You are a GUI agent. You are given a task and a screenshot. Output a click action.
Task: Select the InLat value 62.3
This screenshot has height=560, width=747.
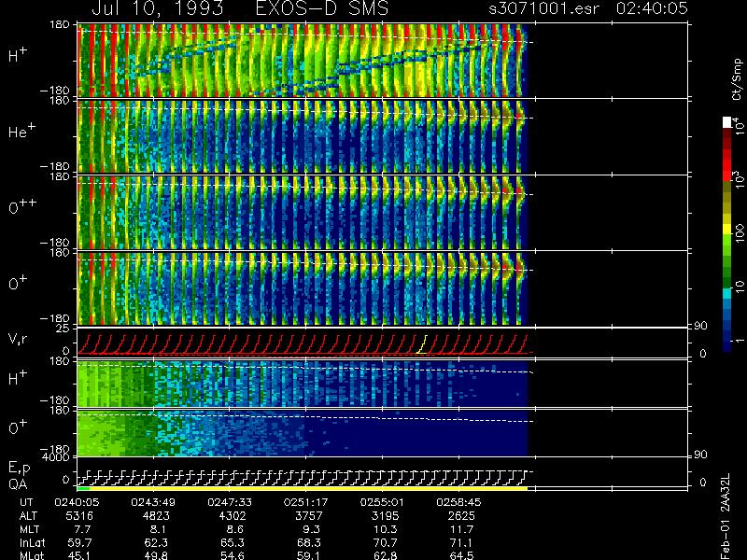(155, 542)
